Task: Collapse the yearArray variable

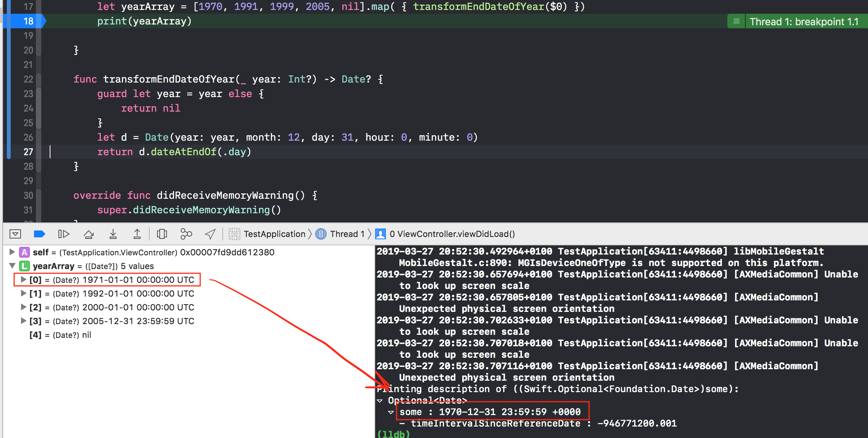Action: (x=12, y=266)
